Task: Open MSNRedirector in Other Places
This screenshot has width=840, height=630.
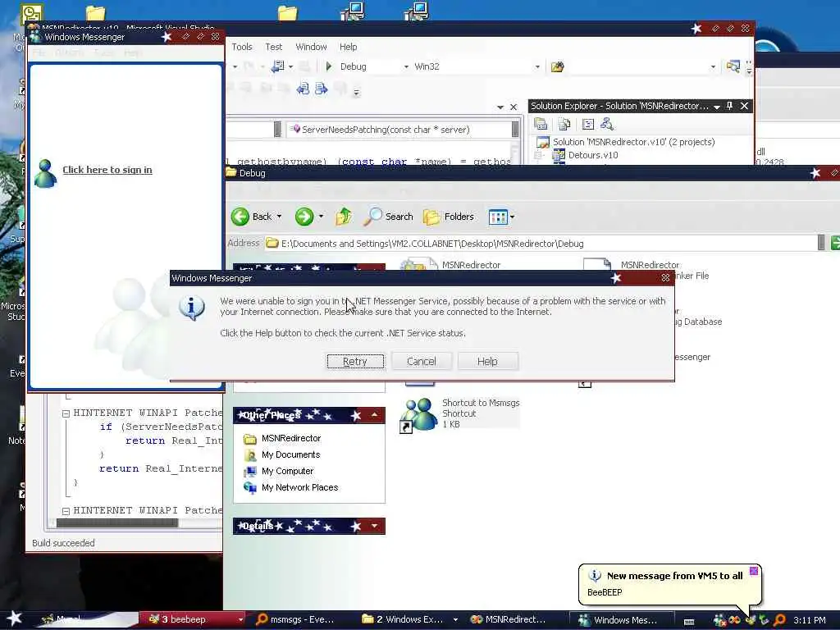Action: pos(291,438)
